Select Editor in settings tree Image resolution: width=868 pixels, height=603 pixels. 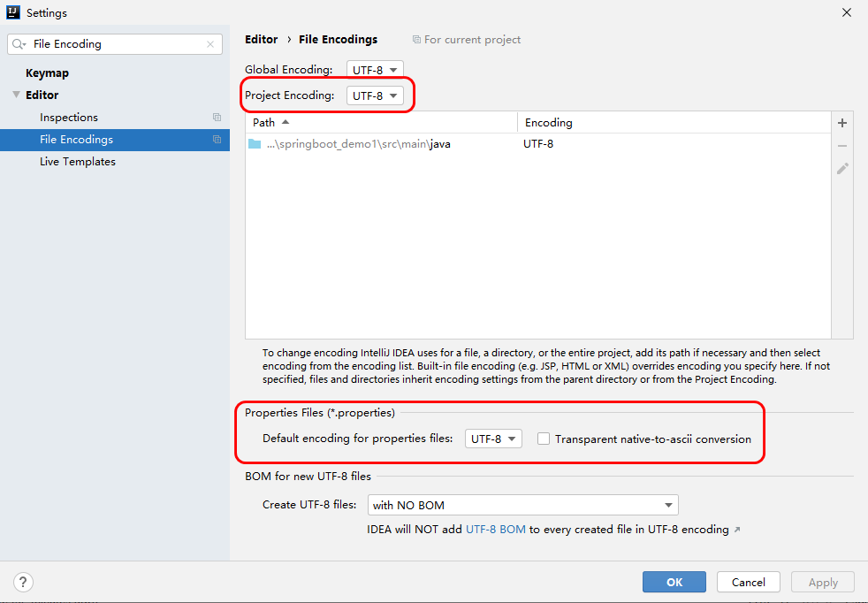(42, 95)
